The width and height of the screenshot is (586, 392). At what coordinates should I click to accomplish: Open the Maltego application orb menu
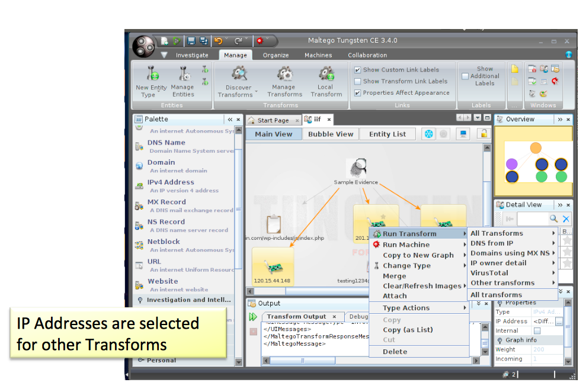point(143,47)
